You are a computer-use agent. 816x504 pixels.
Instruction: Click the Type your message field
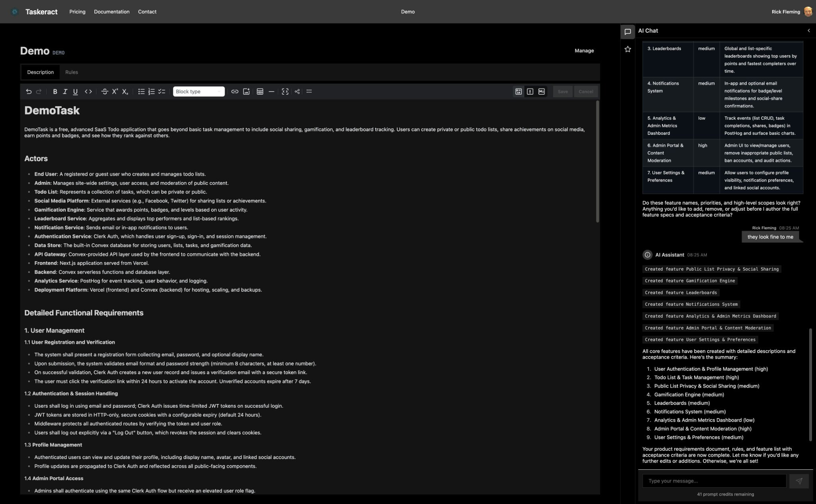(714, 481)
